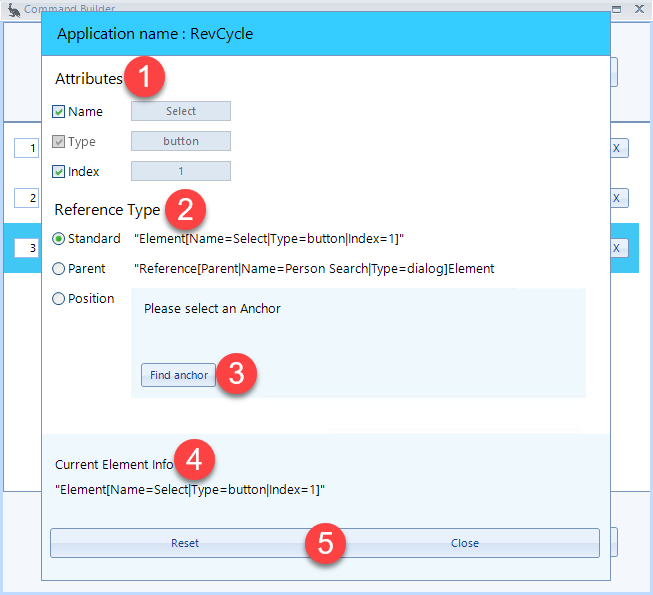Uncheck the Name attribute checkbox
This screenshot has height=595, width=653.
coord(58,112)
